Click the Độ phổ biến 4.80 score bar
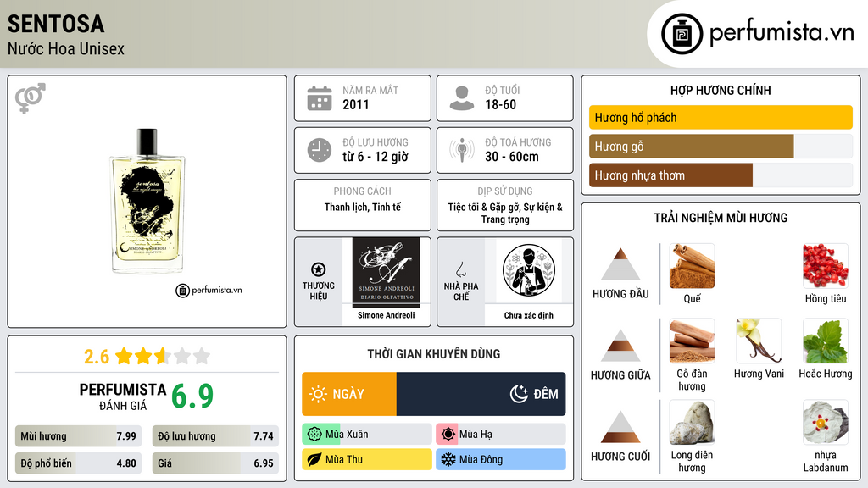 [79, 463]
